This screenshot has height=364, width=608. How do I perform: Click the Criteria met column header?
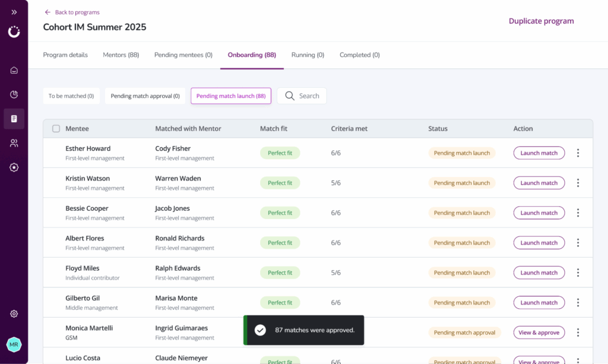349,128
